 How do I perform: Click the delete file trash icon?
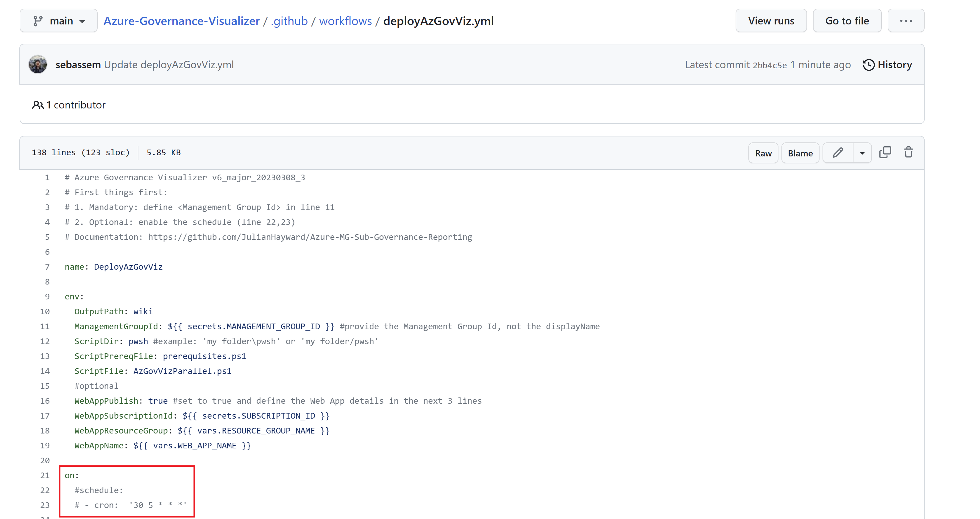(908, 153)
